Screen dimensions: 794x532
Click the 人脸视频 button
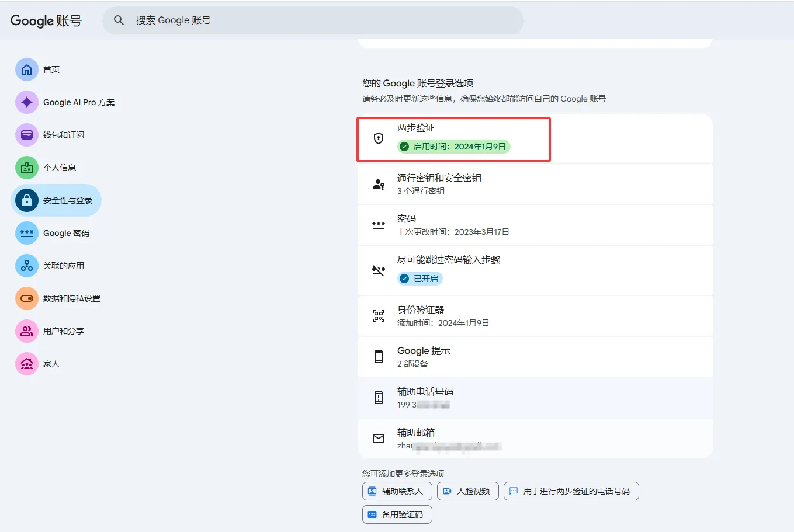coord(467,491)
